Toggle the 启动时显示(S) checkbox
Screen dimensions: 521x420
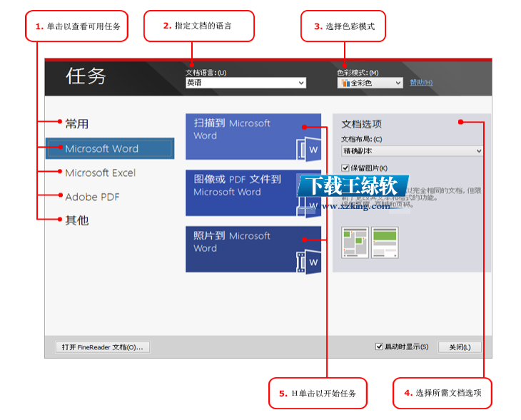coord(379,347)
